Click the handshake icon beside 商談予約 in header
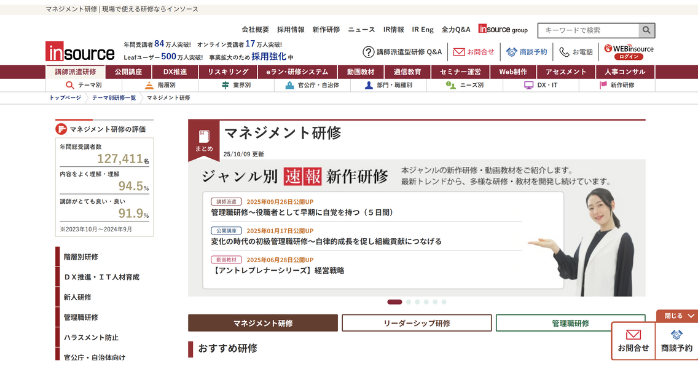 coord(511,52)
